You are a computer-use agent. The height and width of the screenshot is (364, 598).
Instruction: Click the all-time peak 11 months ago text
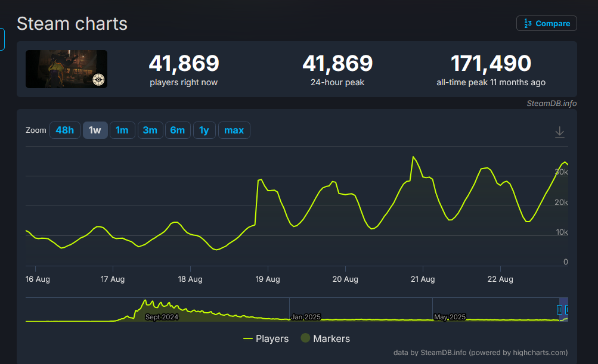click(x=491, y=82)
